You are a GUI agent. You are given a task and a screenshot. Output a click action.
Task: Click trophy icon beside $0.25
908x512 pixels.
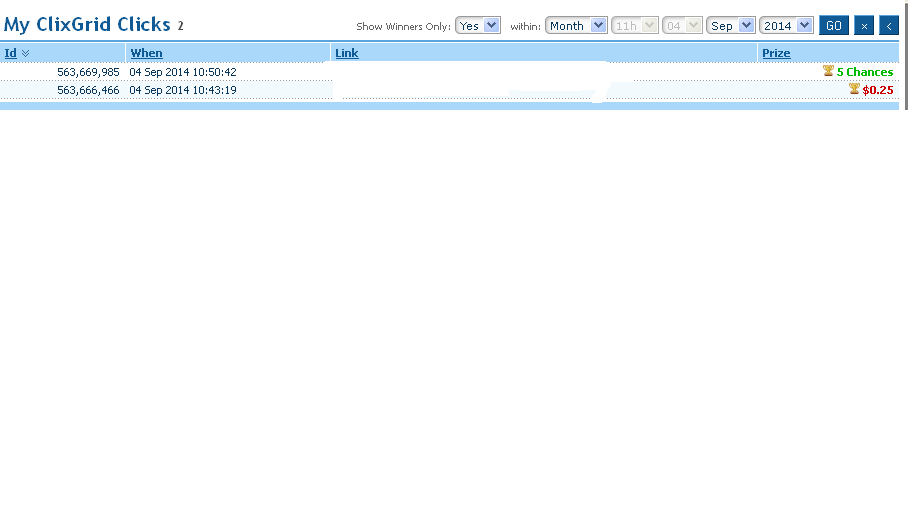(x=854, y=89)
